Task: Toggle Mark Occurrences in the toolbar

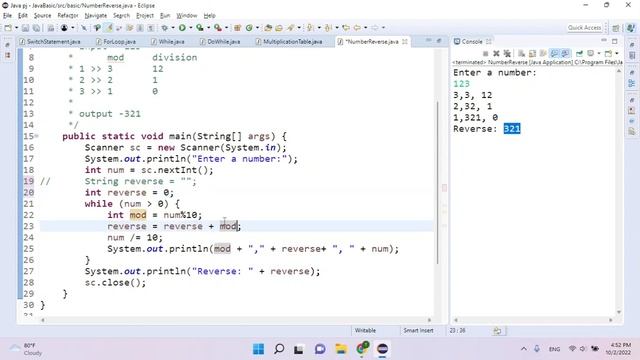Action: pos(109,28)
